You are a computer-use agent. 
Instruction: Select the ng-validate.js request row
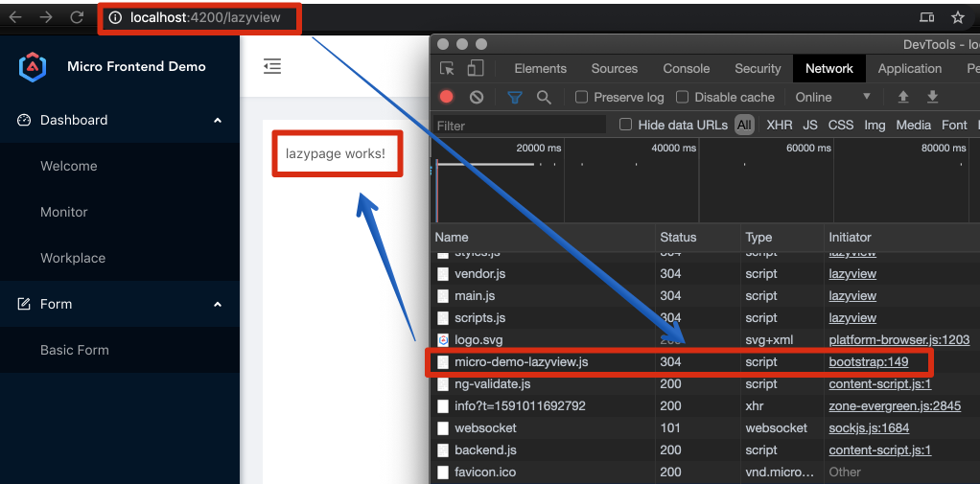tap(706, 384)
